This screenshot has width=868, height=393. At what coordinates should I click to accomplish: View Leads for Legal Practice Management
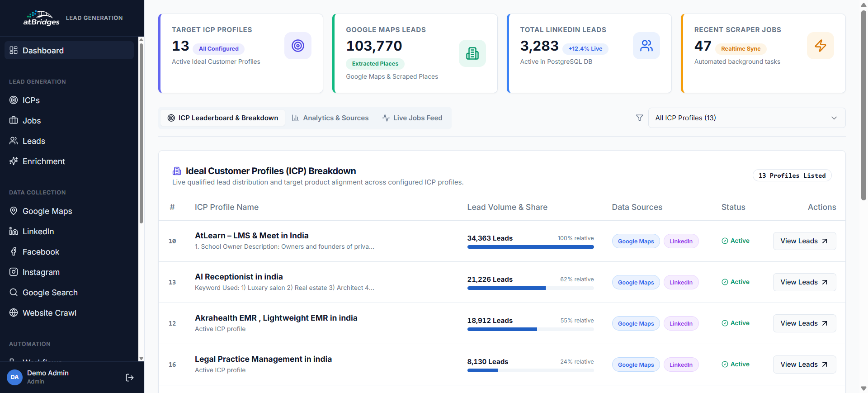[x=805, y=365]
